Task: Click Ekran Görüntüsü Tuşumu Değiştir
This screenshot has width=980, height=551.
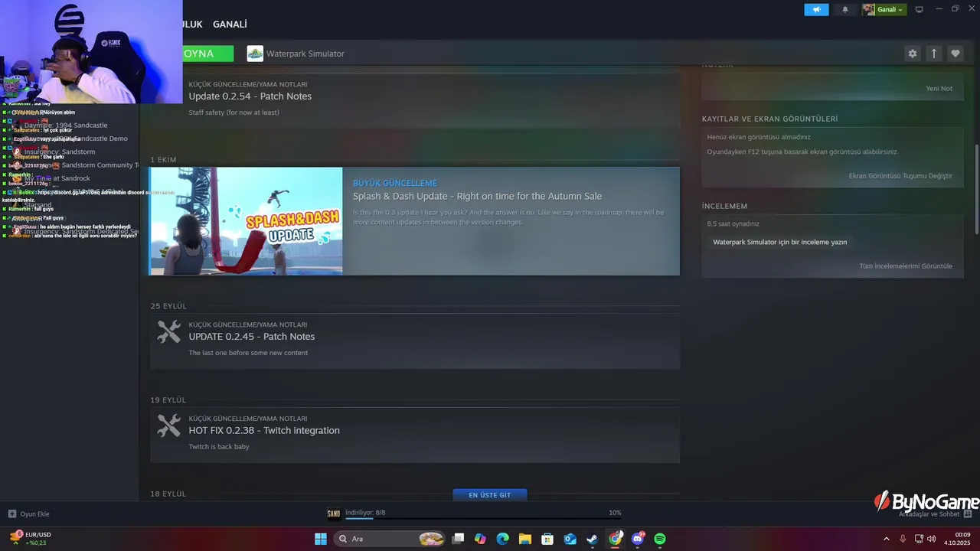Action: [x=900, y=176]
